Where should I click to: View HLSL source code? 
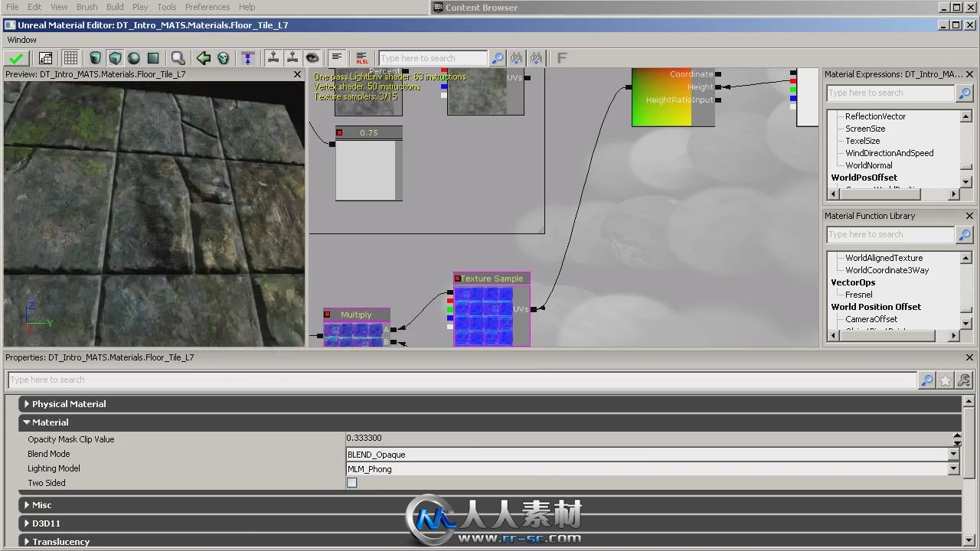361,58
